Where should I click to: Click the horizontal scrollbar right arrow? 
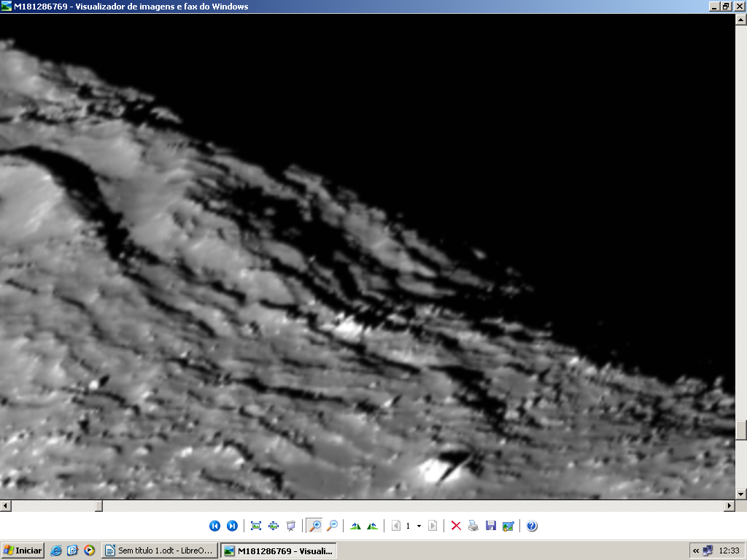(729, 506)
